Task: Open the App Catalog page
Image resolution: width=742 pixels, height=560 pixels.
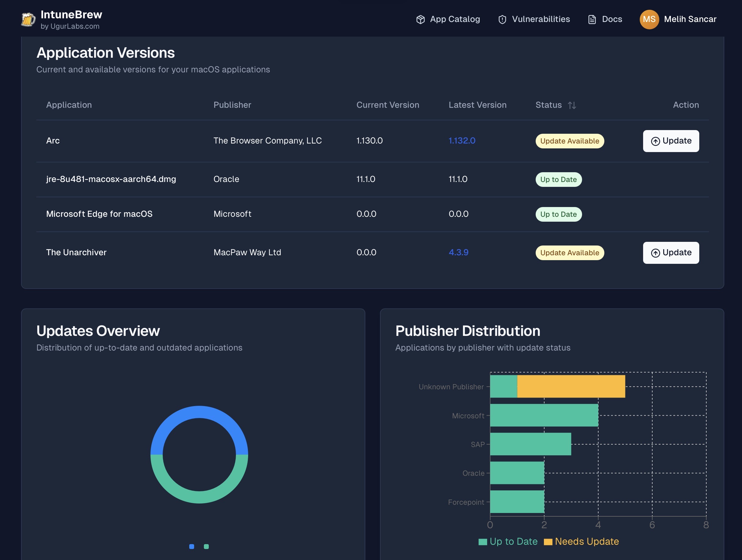Action: coord(448,19)
